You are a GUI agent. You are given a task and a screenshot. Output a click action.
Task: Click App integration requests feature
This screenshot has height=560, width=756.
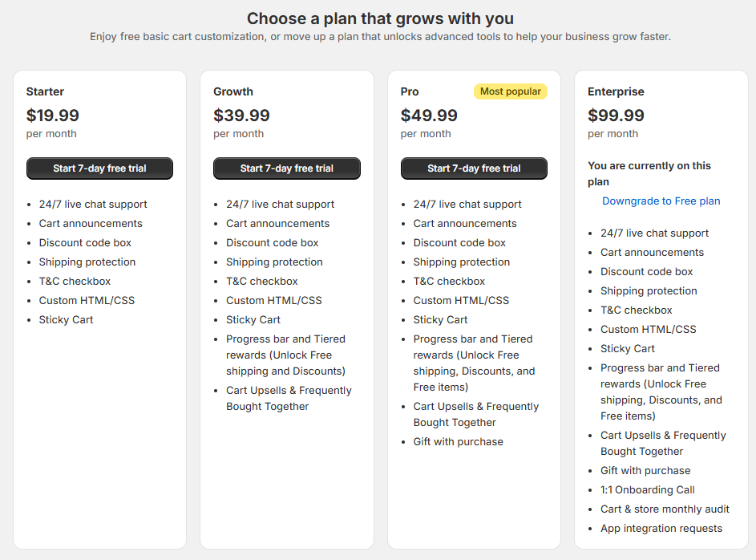point(661,529)
